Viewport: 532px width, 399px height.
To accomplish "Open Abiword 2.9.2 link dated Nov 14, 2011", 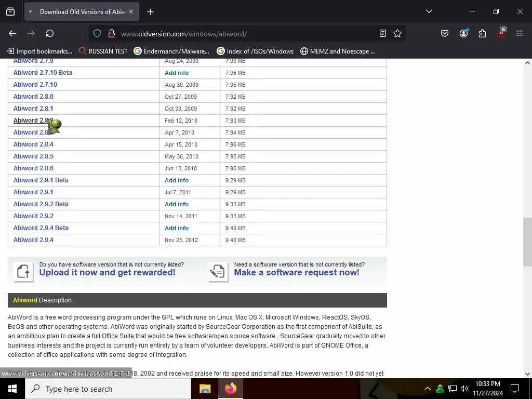I will 33,216.
